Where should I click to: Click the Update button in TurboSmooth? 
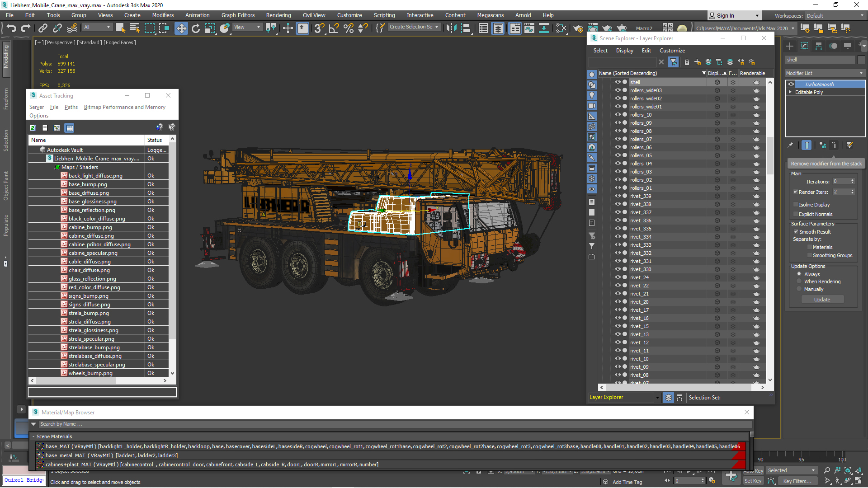(822, 300)
